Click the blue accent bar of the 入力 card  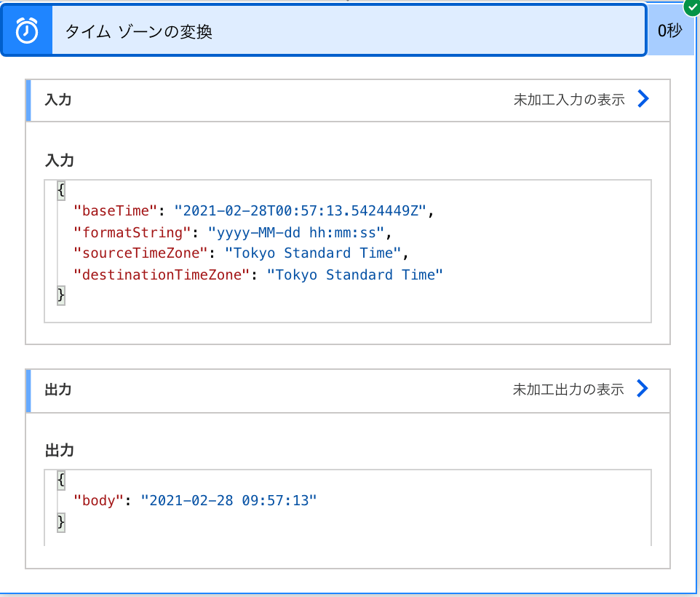point(27,100)
